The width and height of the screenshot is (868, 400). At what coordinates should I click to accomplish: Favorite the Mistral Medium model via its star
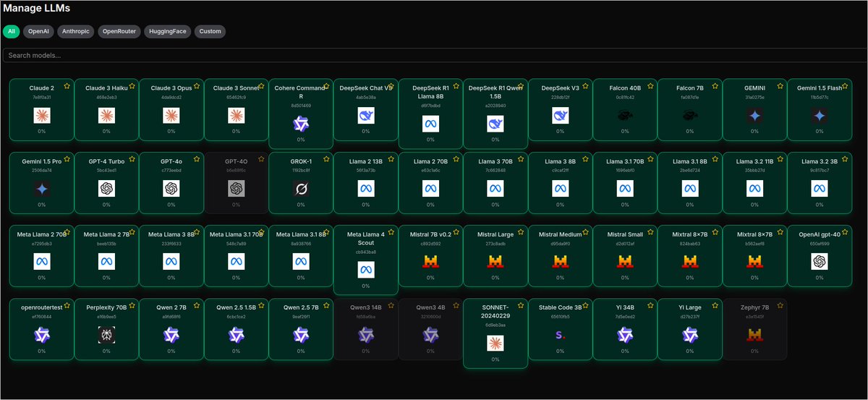[585, 231]
